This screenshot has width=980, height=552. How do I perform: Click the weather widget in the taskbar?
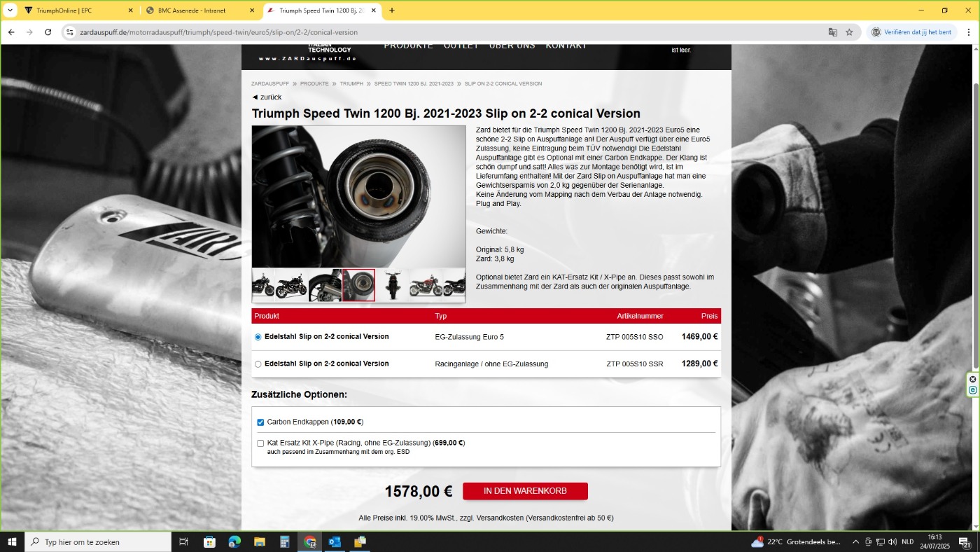796,541
